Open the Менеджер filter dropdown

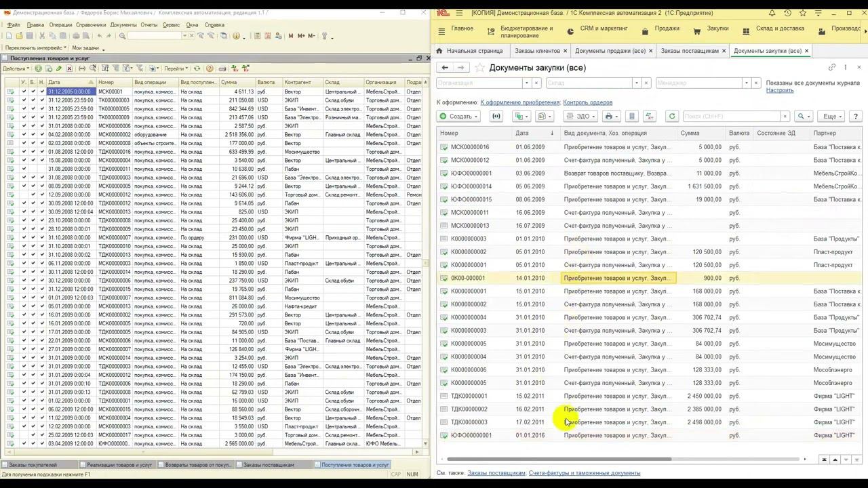click(746, 83)
